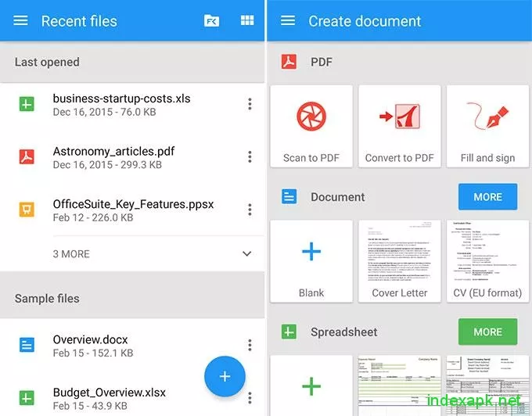This screenshot has height=416, width=532.
Task: Expand the 3 MORE chevron
Action: (x=247, y=253)
